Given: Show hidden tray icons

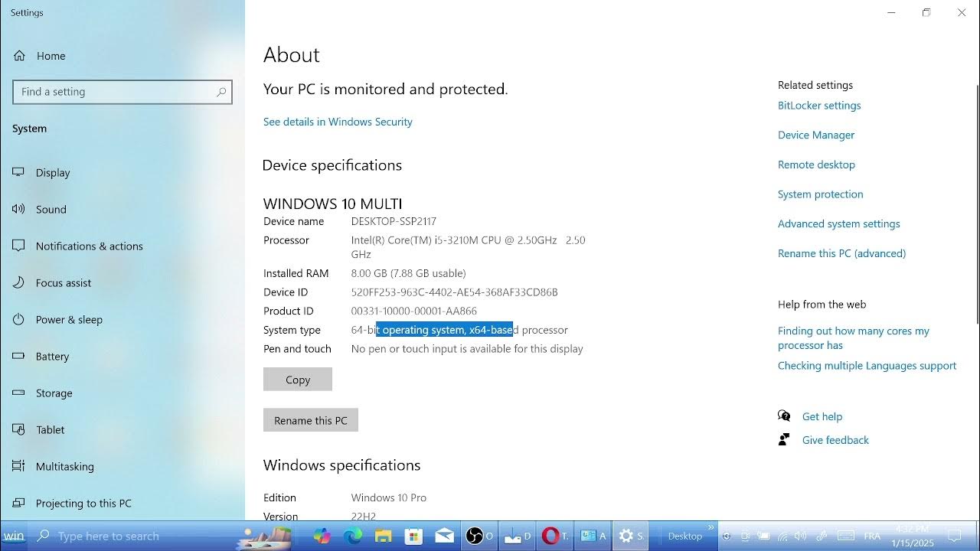Looking at the screenshot, I should coord(727,536).
